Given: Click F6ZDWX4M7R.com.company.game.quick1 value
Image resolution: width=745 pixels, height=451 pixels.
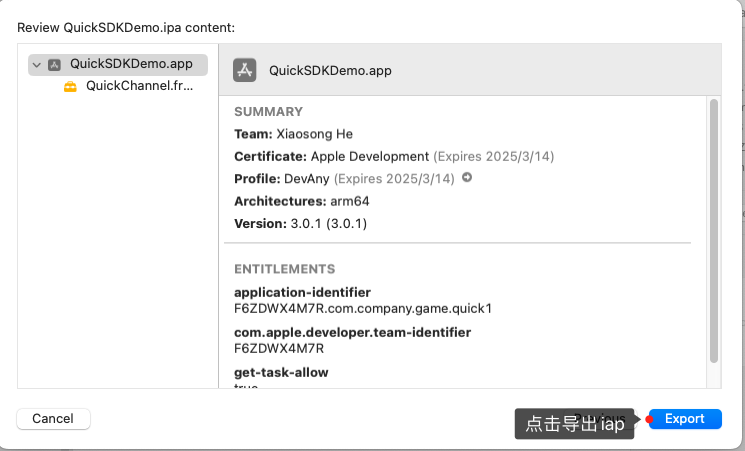Looking at the screenshot, I should coord(363,308).
